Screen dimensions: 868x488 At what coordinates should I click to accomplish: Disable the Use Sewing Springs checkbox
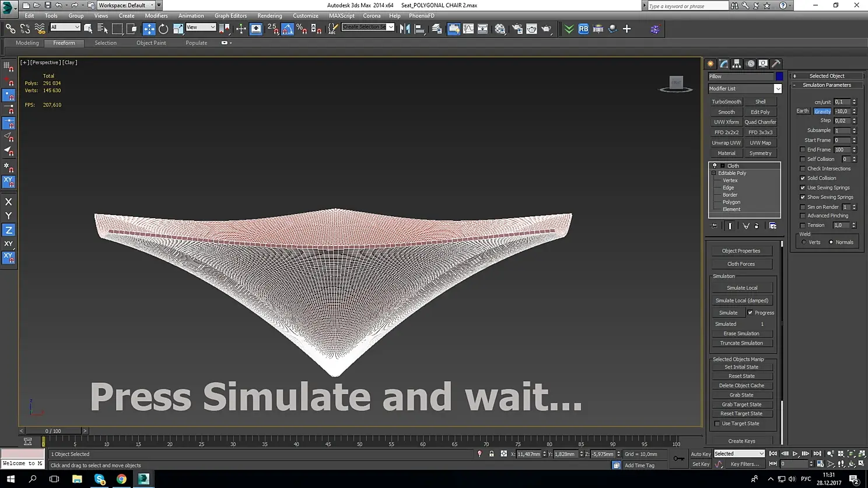(x=803, y=188)
